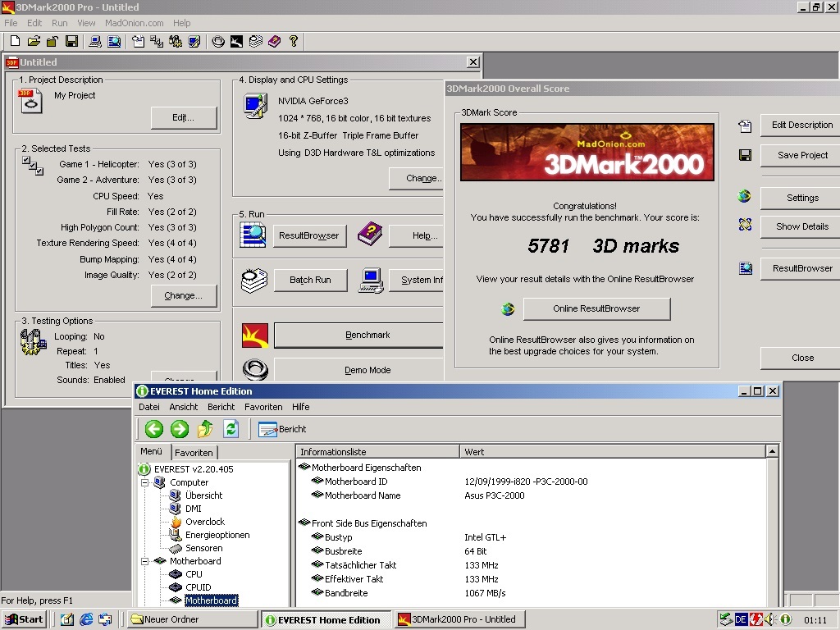Click the Online ResultBrowser button
Screen dimensions: 840x630
[x=596, y=308]
